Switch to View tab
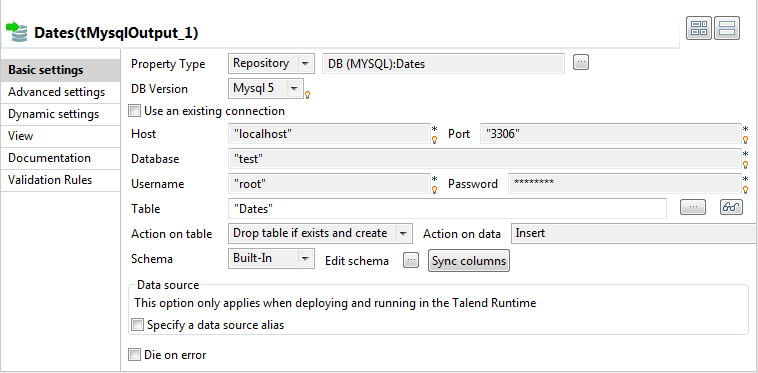This screenshot has height=373, width=758. [x=60, y=136]
